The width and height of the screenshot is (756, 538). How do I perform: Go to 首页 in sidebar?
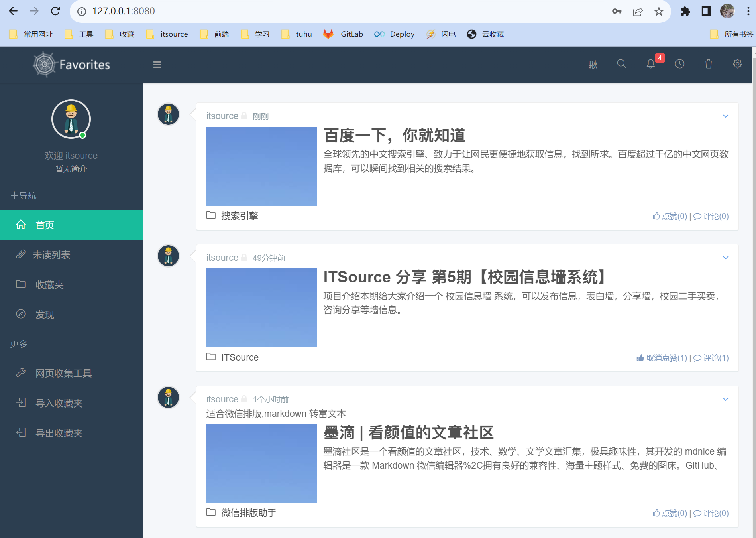pyautogui.click(x=72, y=225)
